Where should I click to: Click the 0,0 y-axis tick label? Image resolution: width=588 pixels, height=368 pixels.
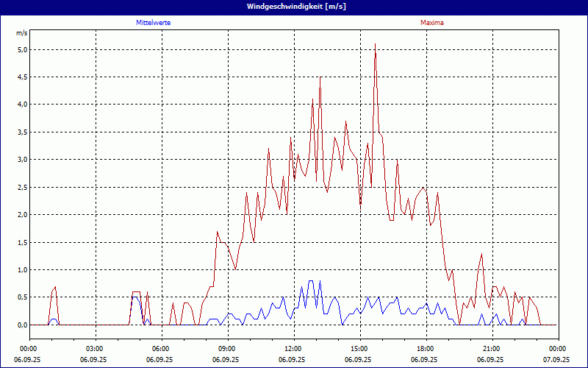(22, 325)
